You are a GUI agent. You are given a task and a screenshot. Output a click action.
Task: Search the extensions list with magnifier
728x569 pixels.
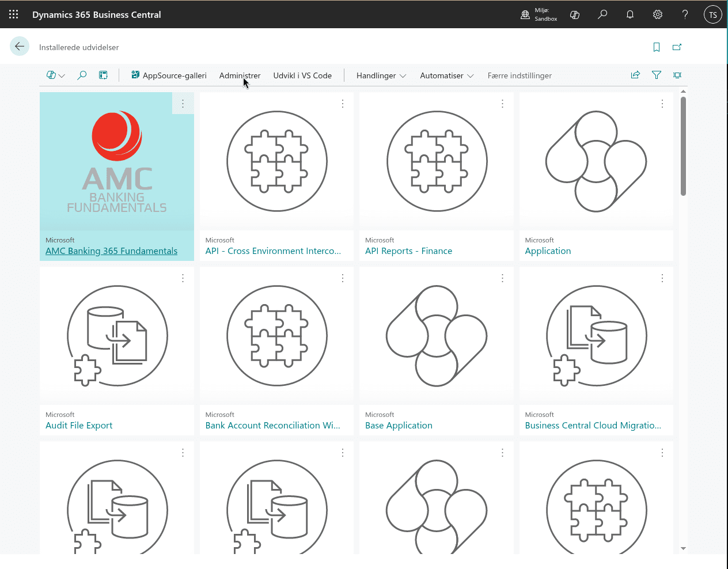tap(82, 75)
